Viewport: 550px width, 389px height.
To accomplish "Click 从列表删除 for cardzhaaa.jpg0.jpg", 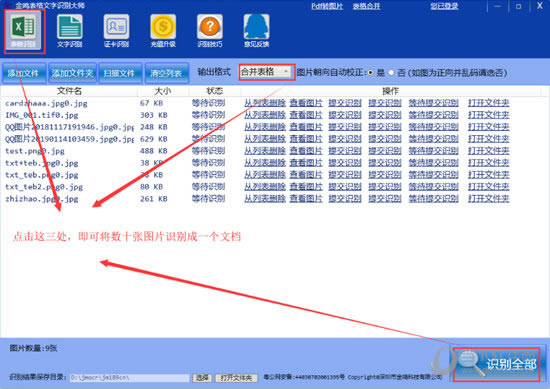I will (265, 103).
